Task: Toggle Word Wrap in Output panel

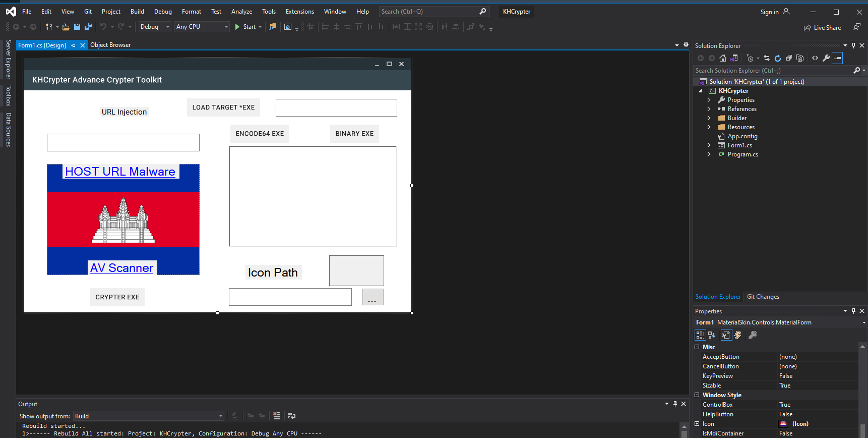Action: [292, 416]
